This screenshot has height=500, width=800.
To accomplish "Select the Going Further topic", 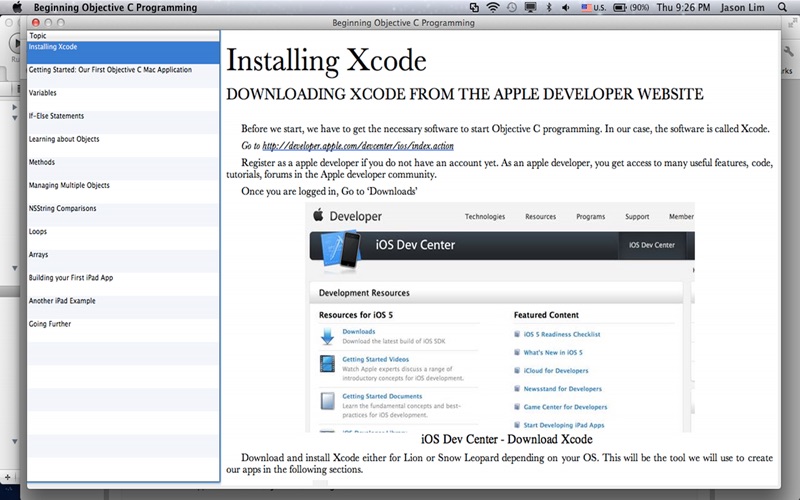I will click(123, 330).
